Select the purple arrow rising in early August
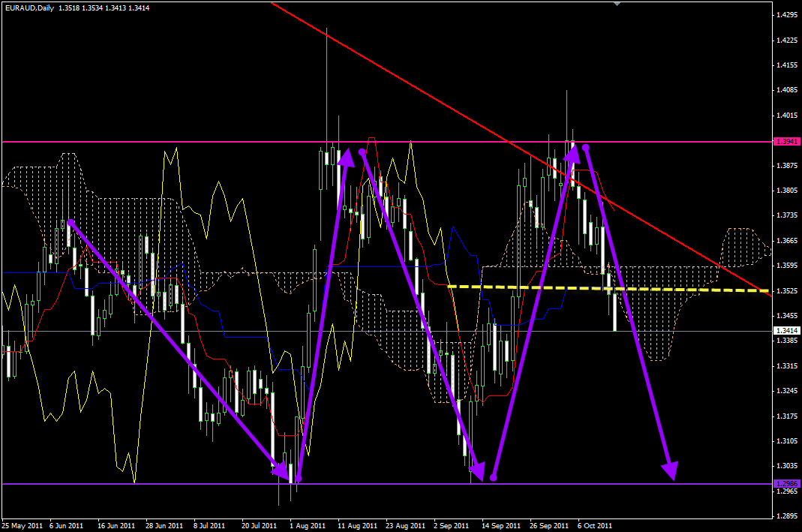Image resolution: width=802 pixels, height=532 pixels. click(x=323, y=314)
